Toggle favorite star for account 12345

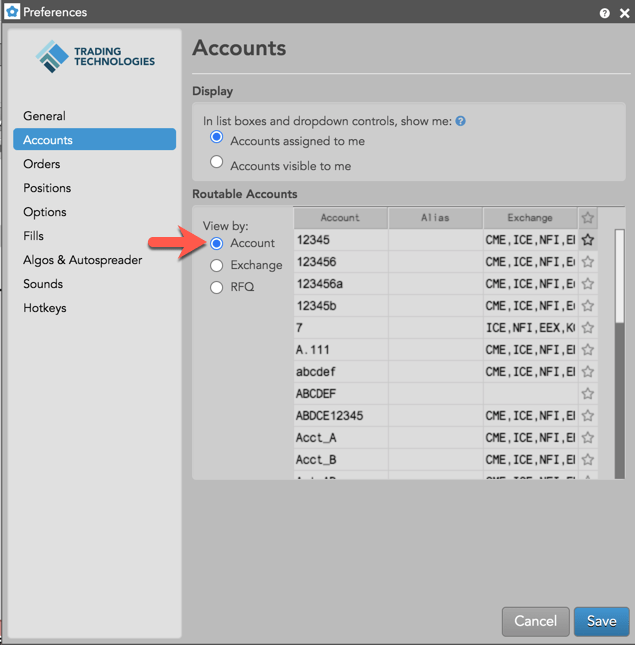click(587, 240)
